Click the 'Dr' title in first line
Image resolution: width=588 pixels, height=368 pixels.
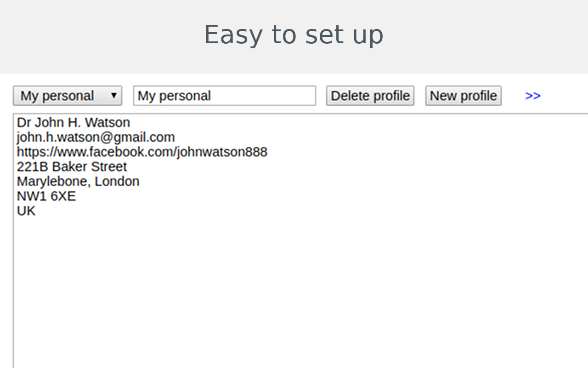tap(23, 122)
